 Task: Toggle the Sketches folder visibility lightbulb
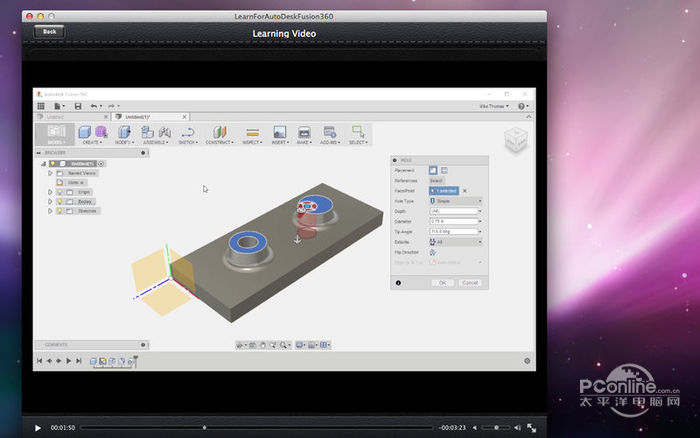click(x=59, y=211)
